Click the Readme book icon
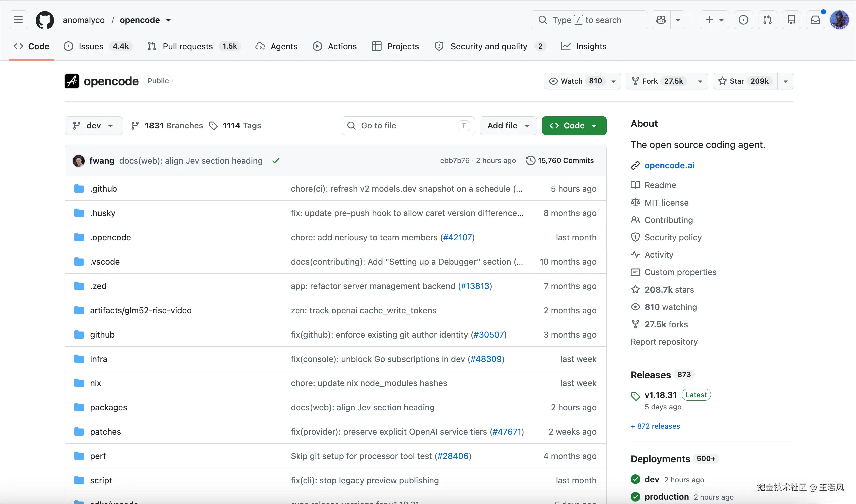Image resolution: width=856 pixels, height=504 pixels. click(x=635, y=185)
